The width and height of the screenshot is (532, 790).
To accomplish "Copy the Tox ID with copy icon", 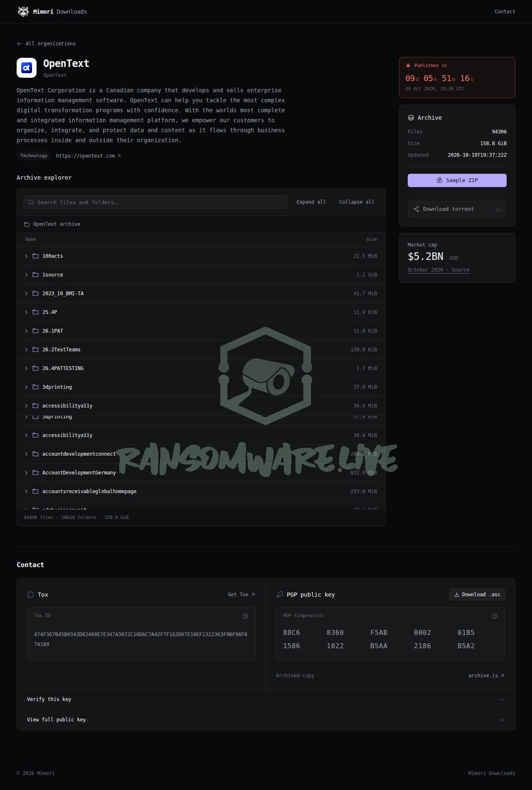I will (x=245, y=616).
